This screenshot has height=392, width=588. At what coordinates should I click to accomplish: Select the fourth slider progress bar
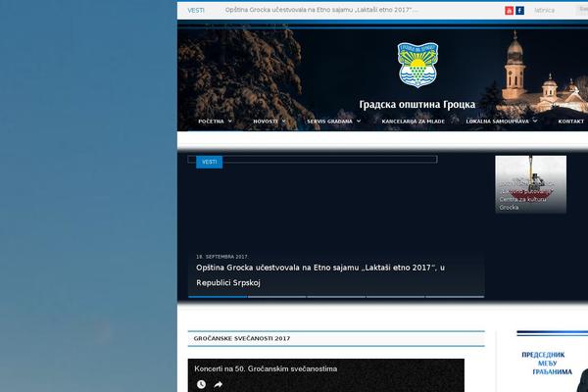[x=395, y=297]
